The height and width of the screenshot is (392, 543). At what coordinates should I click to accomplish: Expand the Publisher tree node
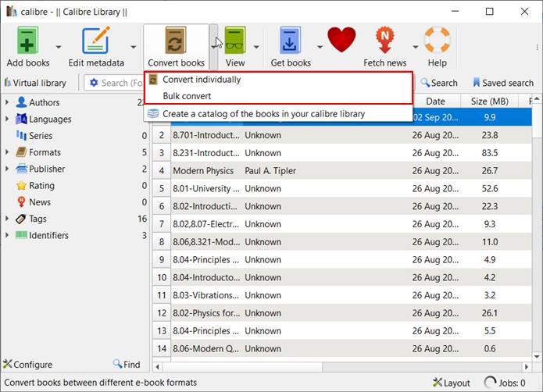7,169
